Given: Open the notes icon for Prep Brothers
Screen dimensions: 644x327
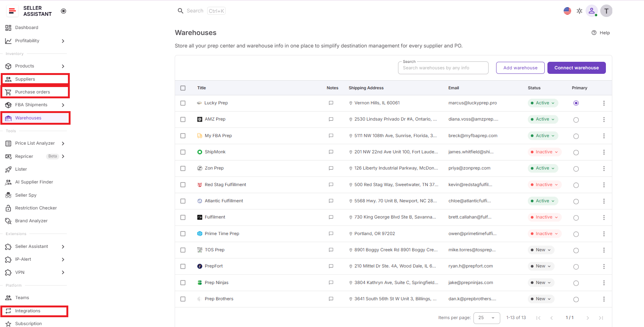Looking at the screenshot, I should click(331, 299).
